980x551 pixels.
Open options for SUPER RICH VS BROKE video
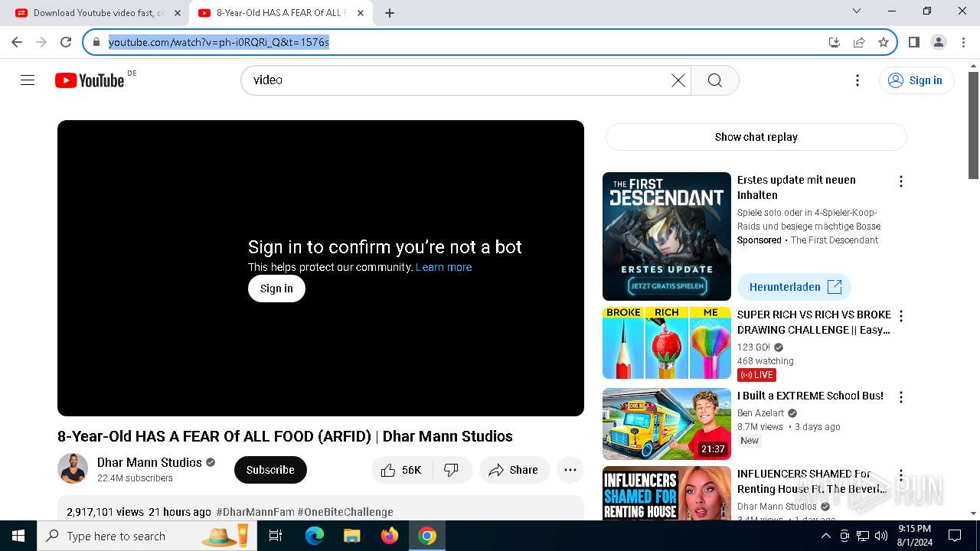(901, 316)
